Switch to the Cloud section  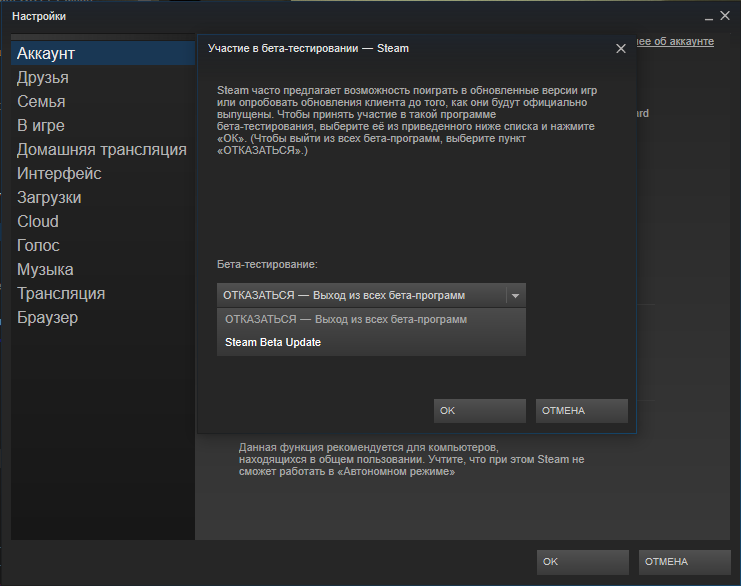pos(103,221)
